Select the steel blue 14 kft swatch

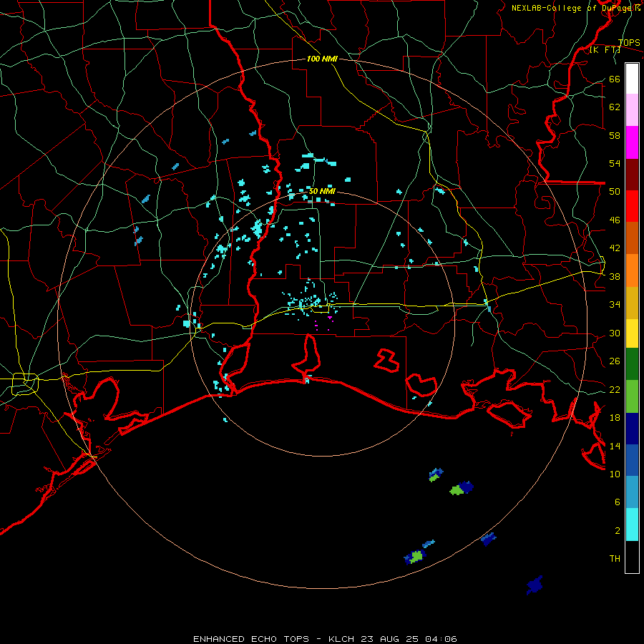(x=632, y=492)
